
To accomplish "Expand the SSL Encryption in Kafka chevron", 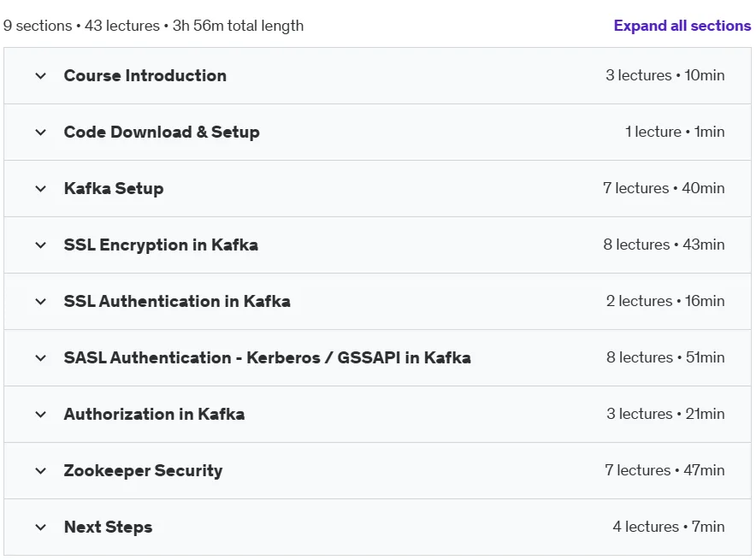I will coord(41,245).
